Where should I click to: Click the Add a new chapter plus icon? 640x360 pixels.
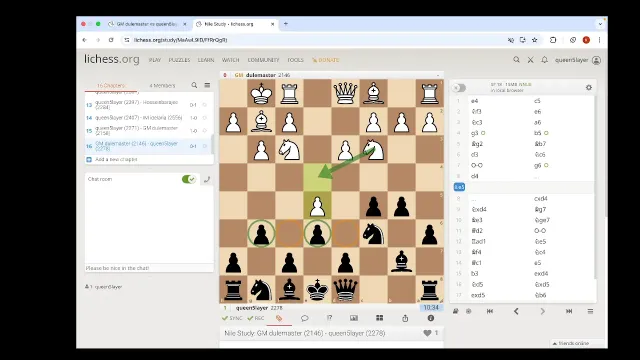[x=89, y=159]
